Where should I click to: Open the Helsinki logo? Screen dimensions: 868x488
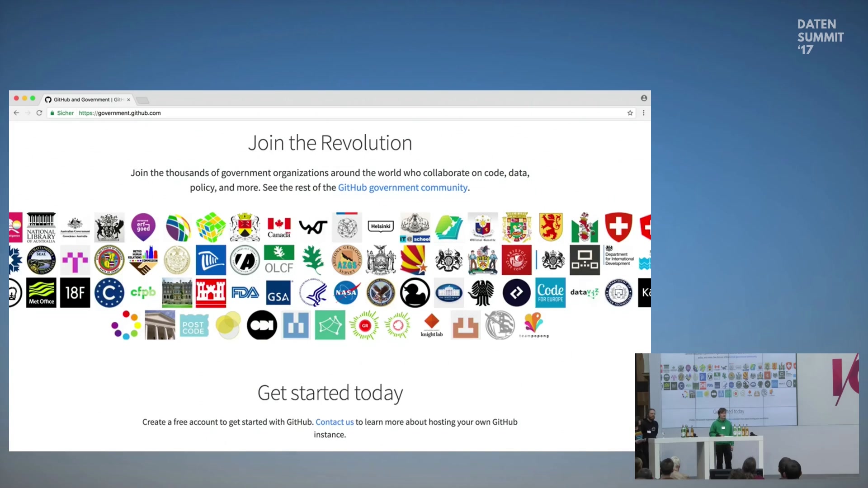(381, 227)
